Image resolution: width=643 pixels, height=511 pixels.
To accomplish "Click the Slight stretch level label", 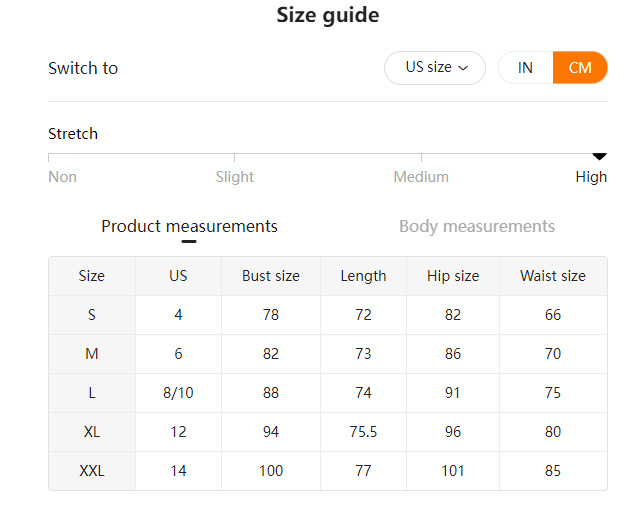I will coord(235,177).
